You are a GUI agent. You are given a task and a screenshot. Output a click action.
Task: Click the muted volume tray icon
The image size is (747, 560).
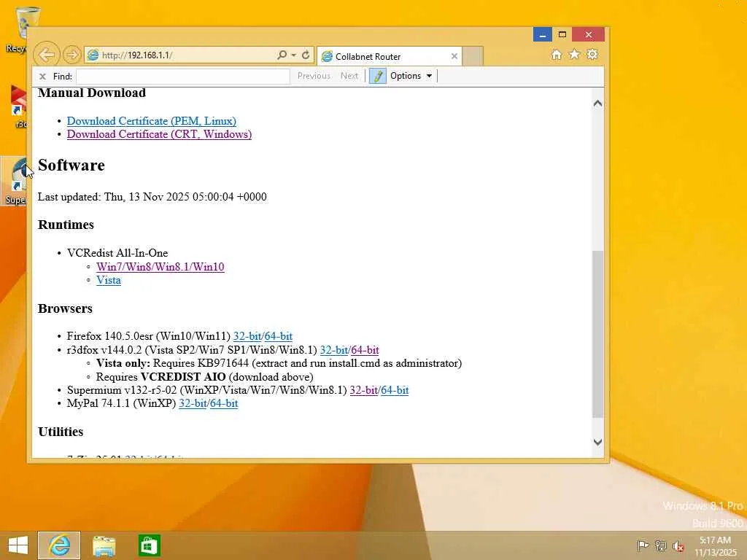[x=678, y=545]
